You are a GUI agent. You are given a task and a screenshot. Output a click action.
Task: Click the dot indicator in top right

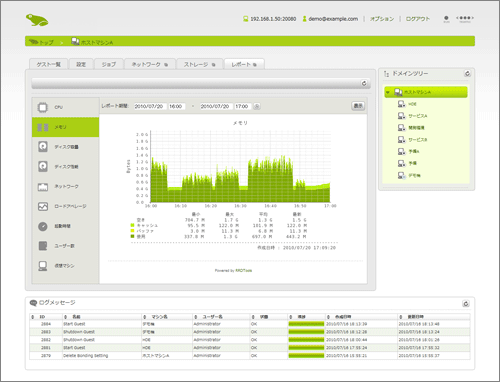pyautogui.click(x=446, y=19)
